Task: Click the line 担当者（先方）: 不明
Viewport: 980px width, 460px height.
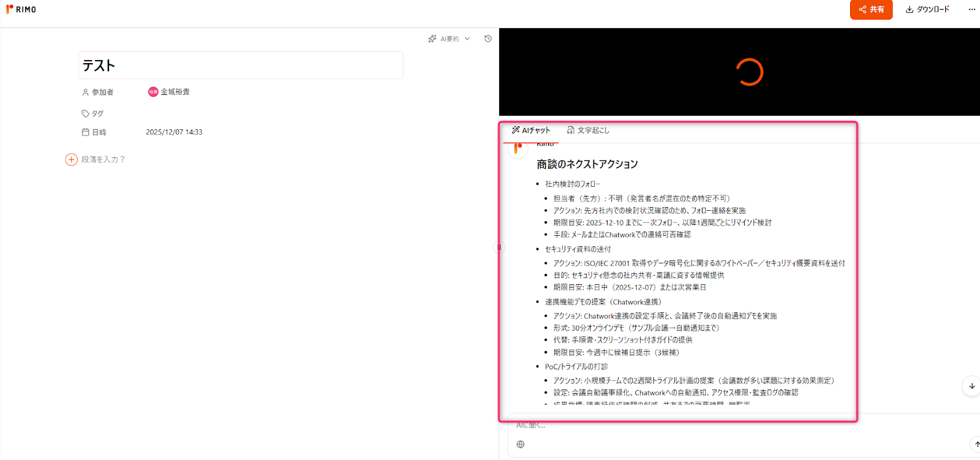Action: point(642,199)
